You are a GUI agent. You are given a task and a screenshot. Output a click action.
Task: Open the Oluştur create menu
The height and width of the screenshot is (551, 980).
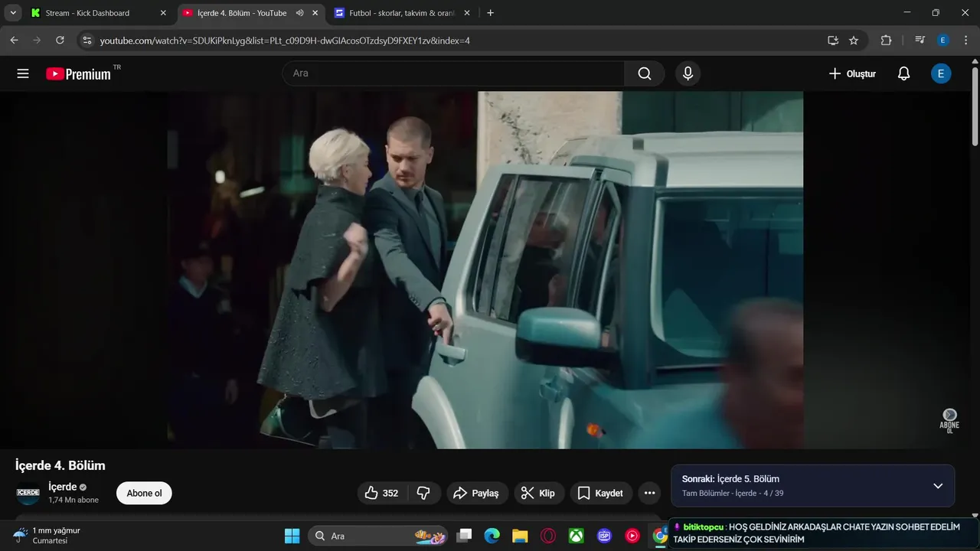[x=852, y=73]
